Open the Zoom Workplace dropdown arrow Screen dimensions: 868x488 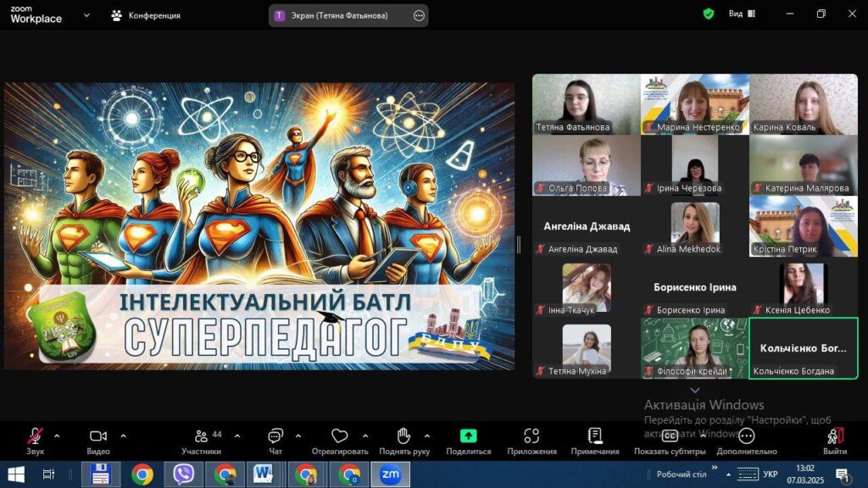click(x=86, y=15)
